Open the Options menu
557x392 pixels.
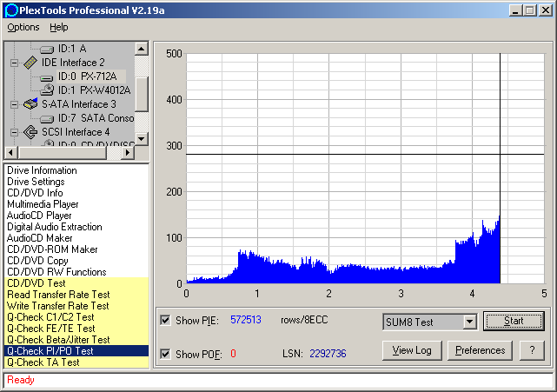point(23,27)
